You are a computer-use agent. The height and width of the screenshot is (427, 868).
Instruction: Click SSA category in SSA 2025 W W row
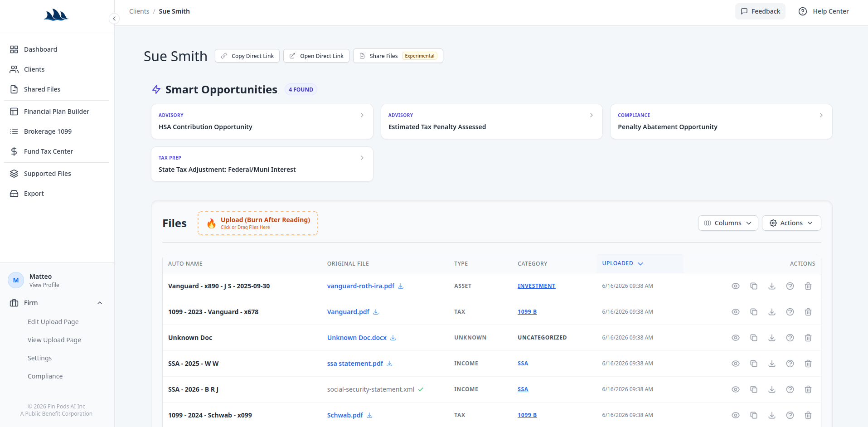(523, 364)
